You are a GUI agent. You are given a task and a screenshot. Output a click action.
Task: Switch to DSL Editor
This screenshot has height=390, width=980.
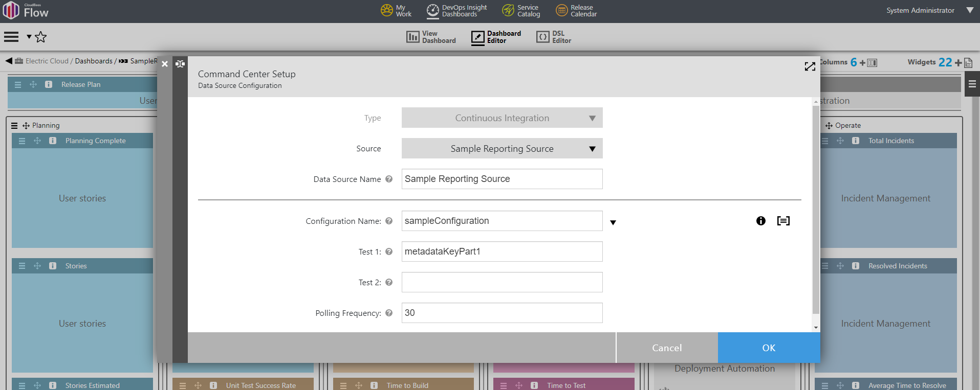(554, 37)
